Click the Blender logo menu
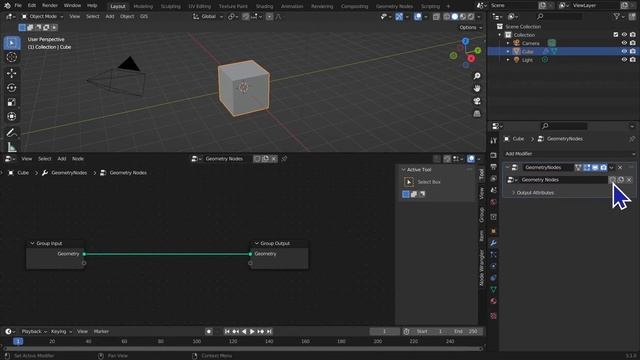This screenshot has width=640, height=360. click(7, 6)
